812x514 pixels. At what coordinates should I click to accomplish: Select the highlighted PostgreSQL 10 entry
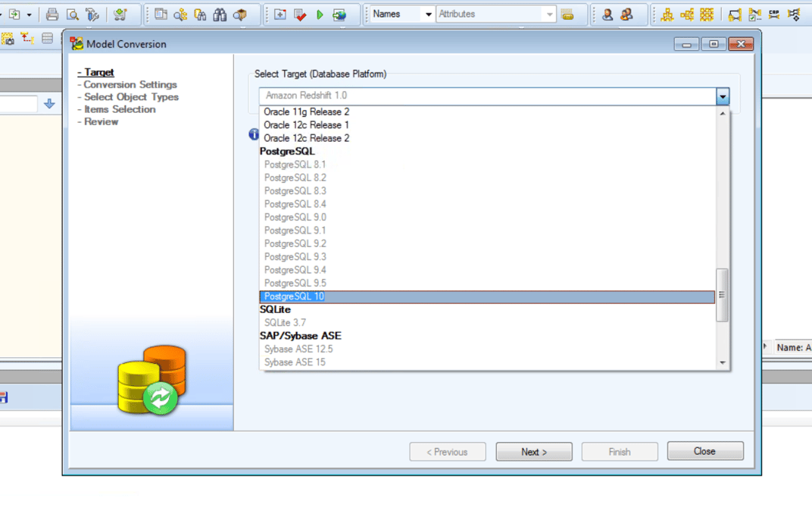487,297
